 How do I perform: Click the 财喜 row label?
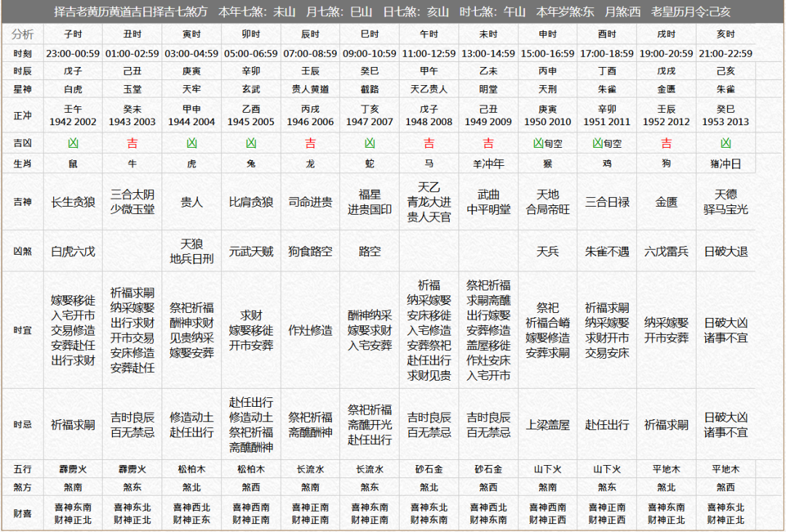22,513
